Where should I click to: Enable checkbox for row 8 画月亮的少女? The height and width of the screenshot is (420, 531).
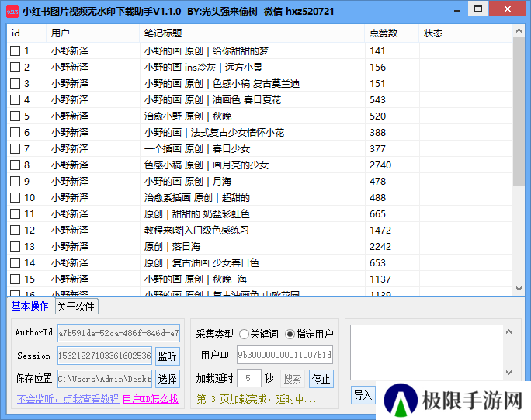15,165
